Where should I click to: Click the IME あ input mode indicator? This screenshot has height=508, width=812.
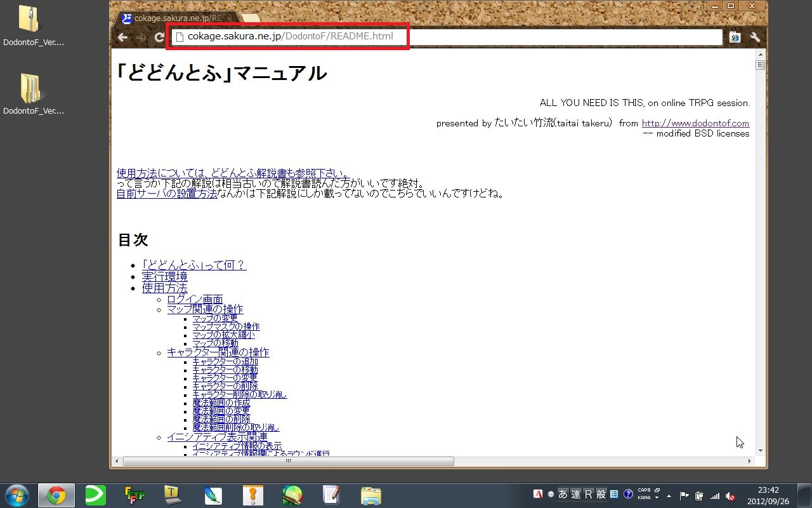pos(563,495)
